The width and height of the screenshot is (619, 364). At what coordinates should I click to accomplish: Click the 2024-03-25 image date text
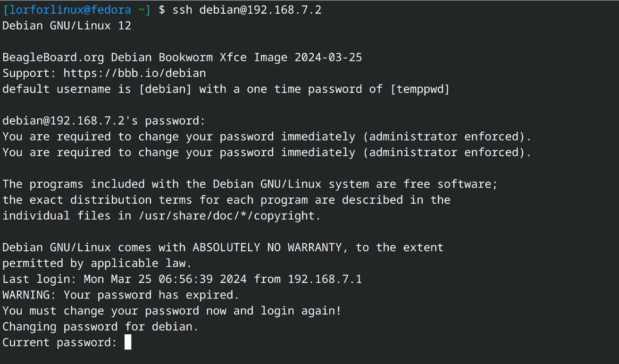[328, 58]
